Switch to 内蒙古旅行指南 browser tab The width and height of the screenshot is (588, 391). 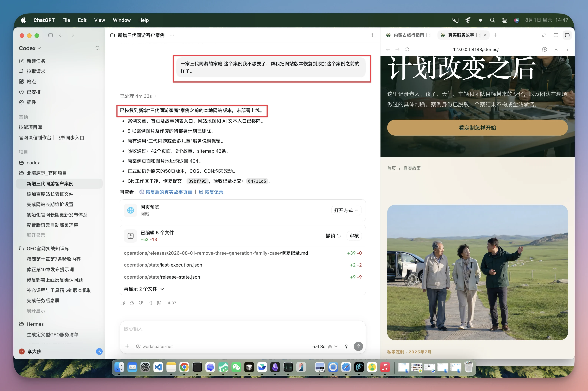(x=408, y=35)
